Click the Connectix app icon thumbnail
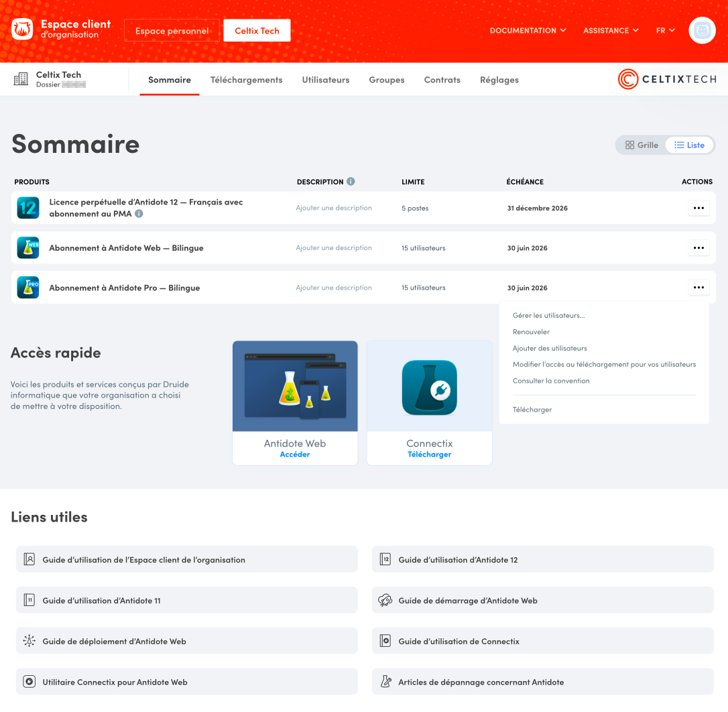This screenshot has width=728, height=712. coord(430,388)
